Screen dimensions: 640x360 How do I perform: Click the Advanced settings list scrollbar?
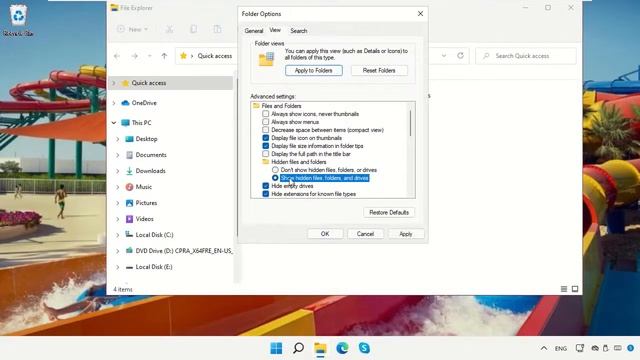[x=411, y=122]
